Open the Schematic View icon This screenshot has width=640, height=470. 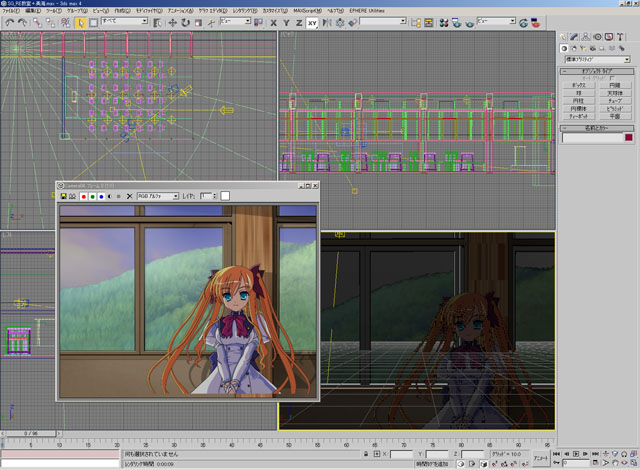[x=429, y=23]
